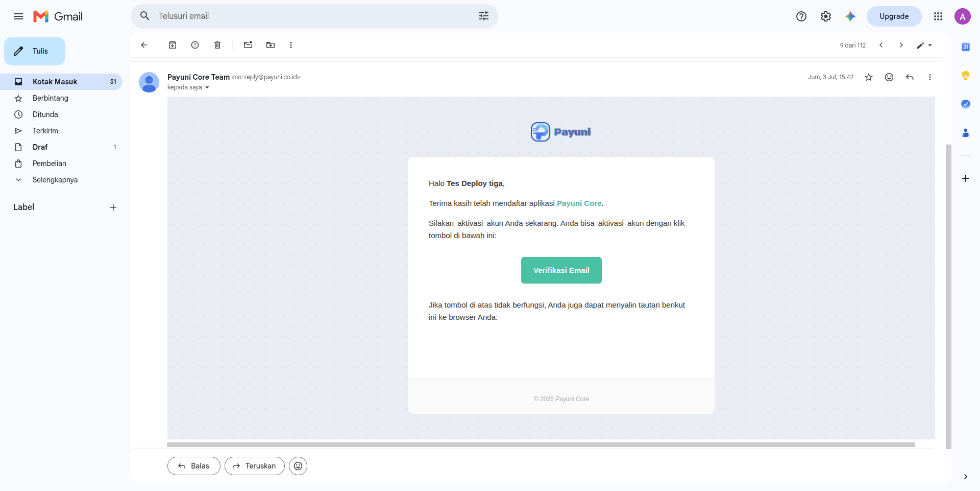
Task: Open Google apps grid
Action: (938, 16)
